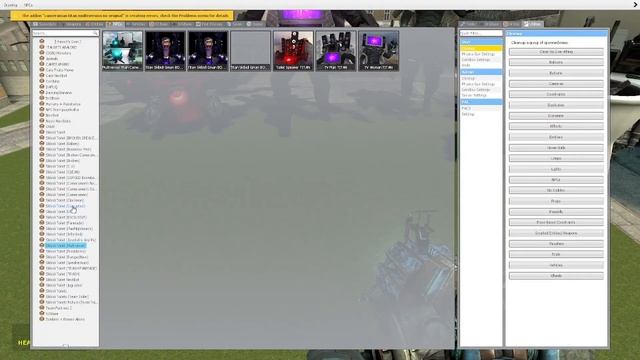The image size is (640, 360).
Task: Spawn the Multiverse Titan Cameraman NPC
Action: [x=122, y=51]
